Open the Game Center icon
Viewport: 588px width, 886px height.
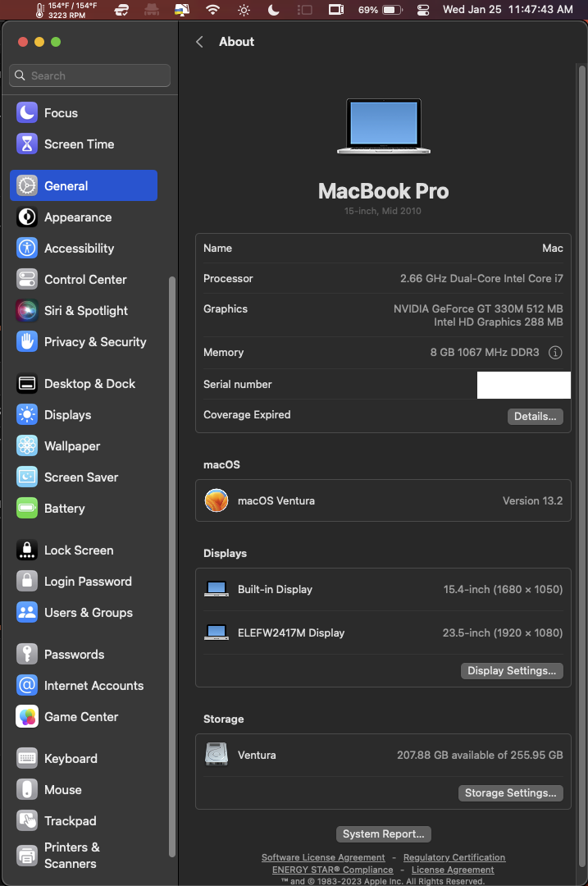tap(26, 716)
